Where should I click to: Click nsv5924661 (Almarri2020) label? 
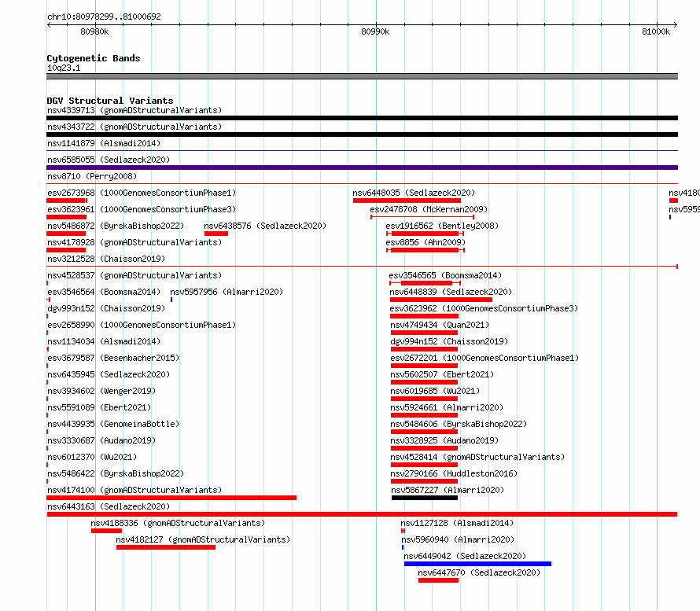[x=447, y=407]
